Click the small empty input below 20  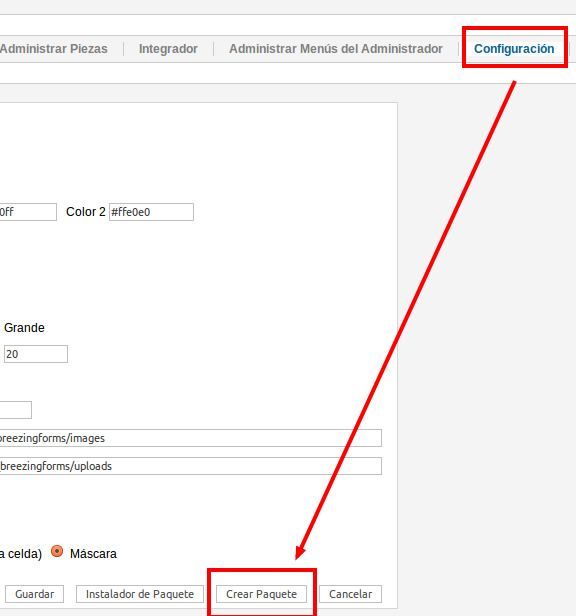[16, 410]
